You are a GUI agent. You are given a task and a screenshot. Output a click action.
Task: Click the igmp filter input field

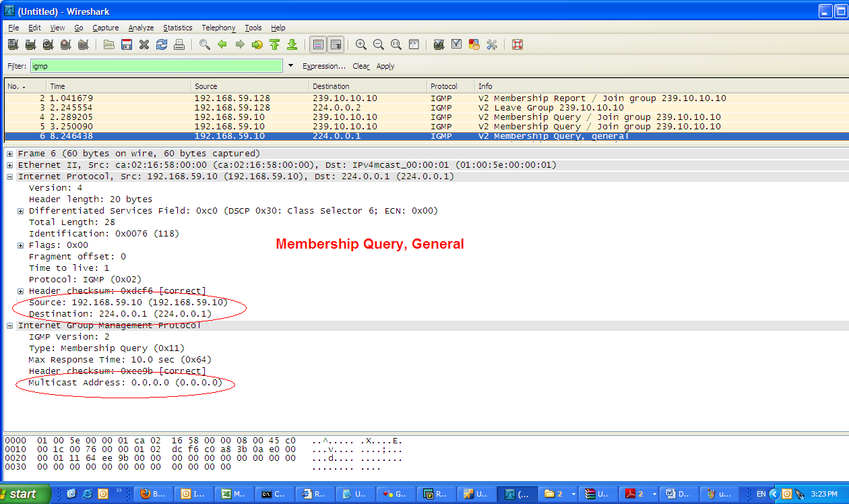156,66
